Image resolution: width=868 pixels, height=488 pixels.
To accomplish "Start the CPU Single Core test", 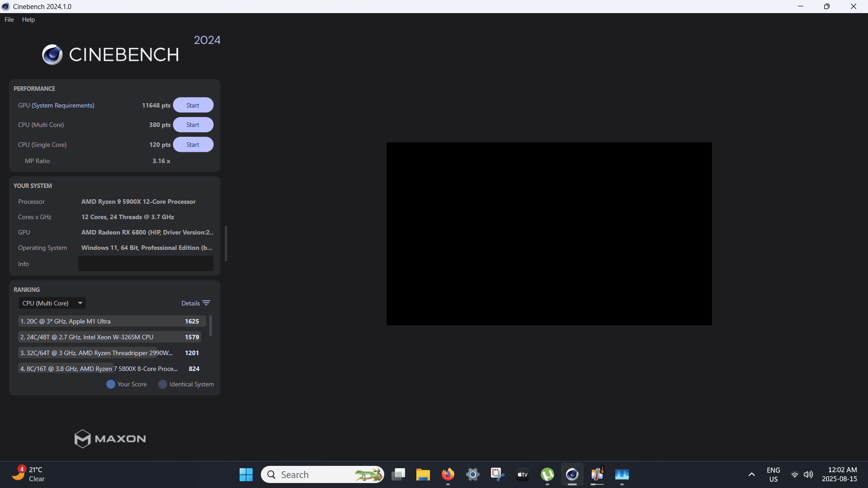I will coord(193,145).
